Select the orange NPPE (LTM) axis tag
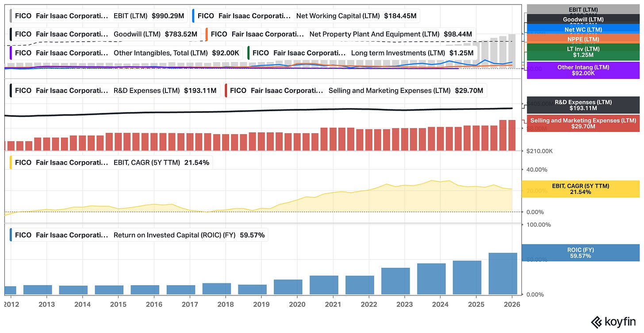 click(583, 39)
